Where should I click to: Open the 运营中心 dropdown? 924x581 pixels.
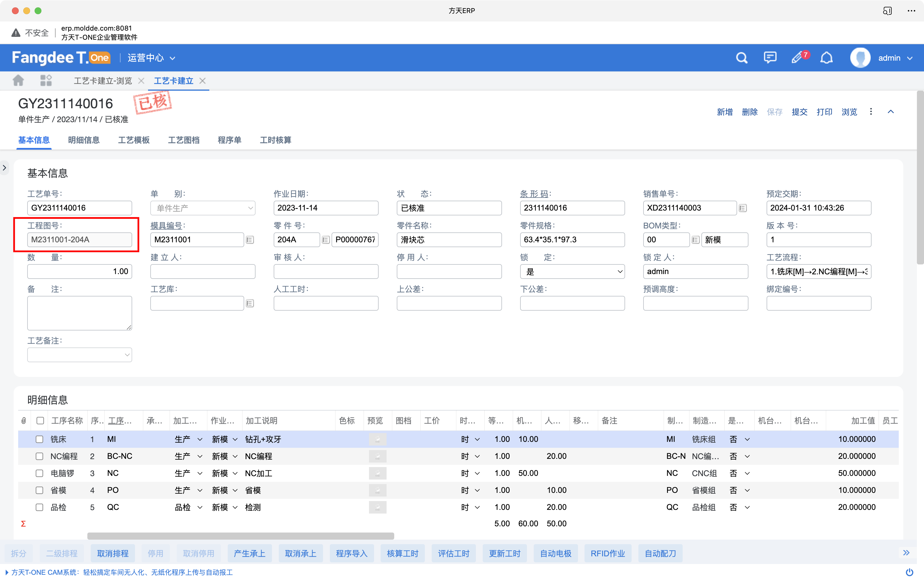coord(151,58)
